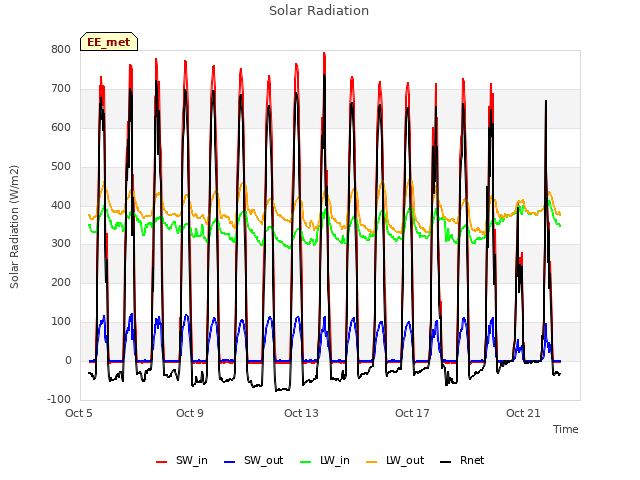Click the black Rnet legend color marker

(446, 462)
